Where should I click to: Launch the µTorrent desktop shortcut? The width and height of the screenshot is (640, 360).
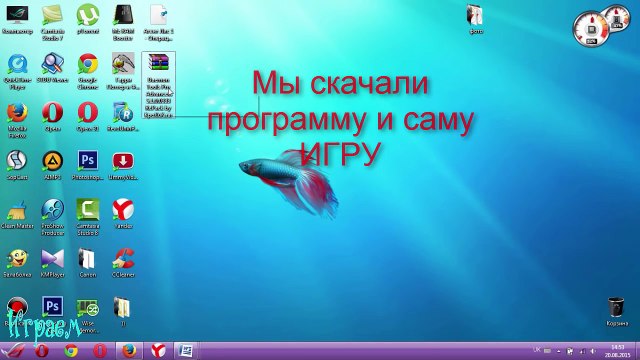87,19
